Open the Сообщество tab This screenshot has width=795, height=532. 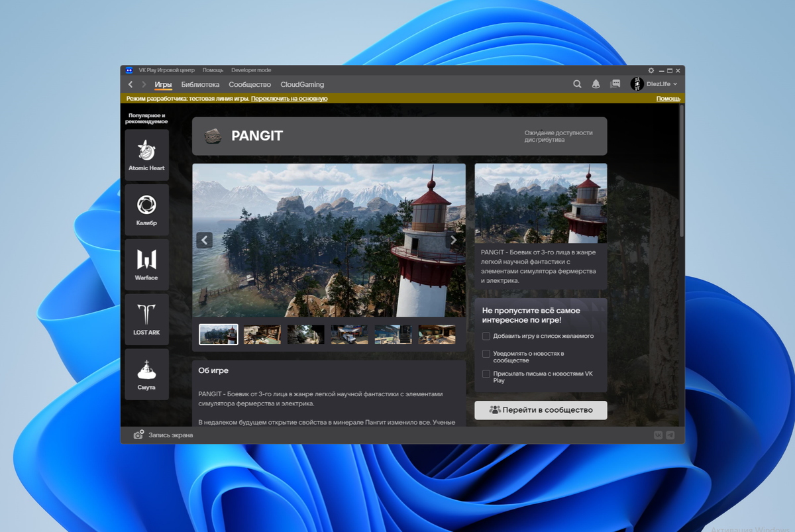click(x=250, y=84)
